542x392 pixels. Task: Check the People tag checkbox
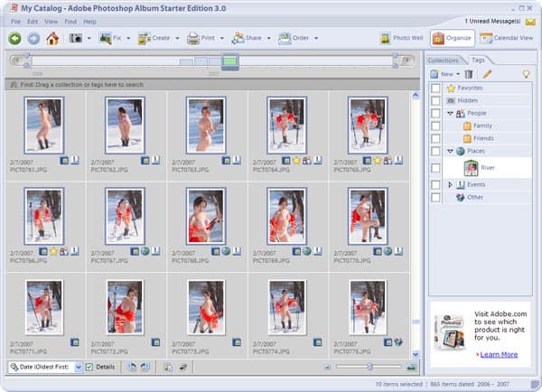coord(435,114)
